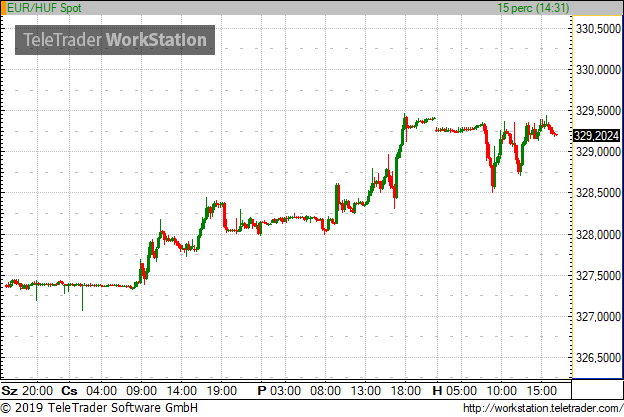Viewport: 624px width, 417px height.
Task: Click the 19:00 time axis label
Action: point(222,391)
